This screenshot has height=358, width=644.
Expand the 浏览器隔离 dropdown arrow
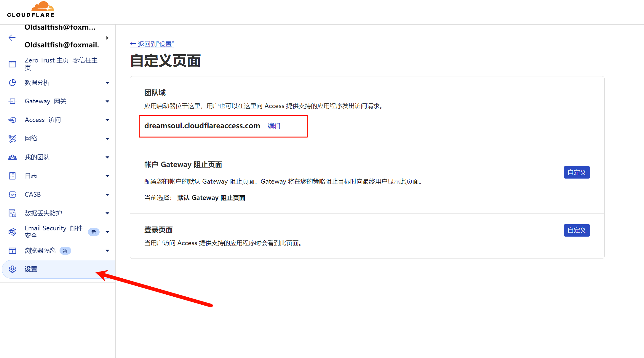point(107,251)
